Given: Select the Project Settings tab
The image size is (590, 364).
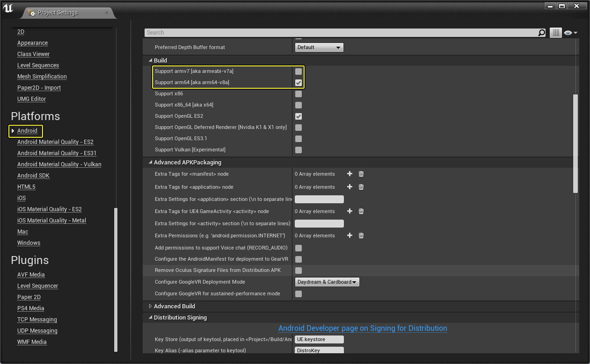Looking at the screenshot, I should coord(58,13).
